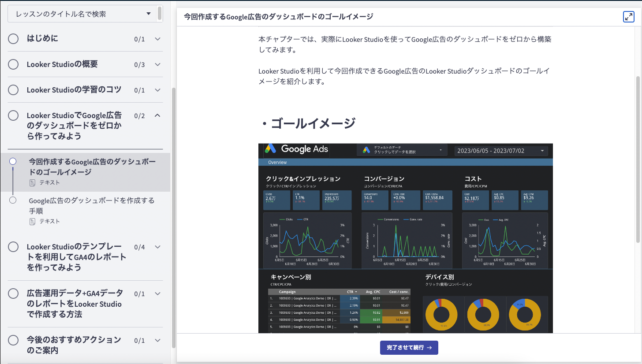Select chapter title Looker Studioの概要
This screenshot has width=642, height=364.
coord(62,64)
